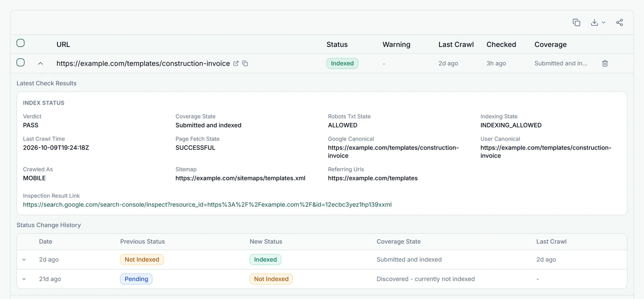This screenshot has height=299, width=644.
Task: Click the Latest Check Results heading
Action: 46,83
